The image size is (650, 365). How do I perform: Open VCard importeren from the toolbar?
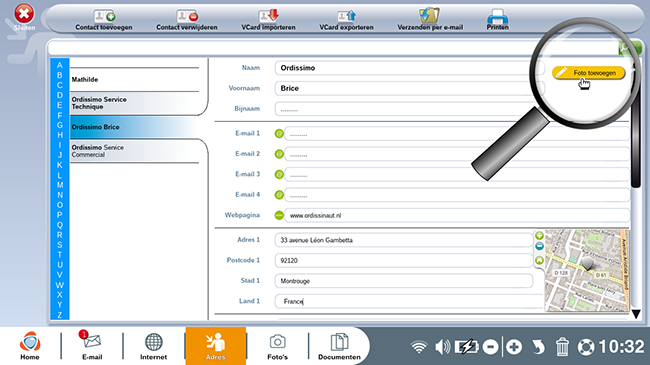(269, 16)
